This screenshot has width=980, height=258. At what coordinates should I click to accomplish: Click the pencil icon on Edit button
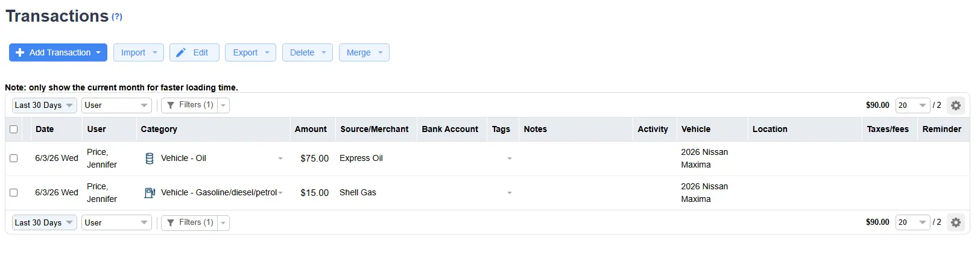[x=181, y=53]
